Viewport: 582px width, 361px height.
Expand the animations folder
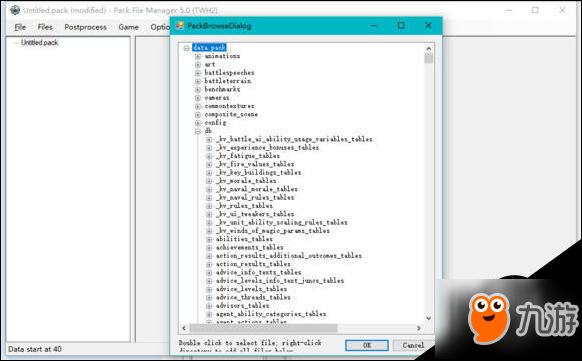pyautogui.click(x=198, y=56)
